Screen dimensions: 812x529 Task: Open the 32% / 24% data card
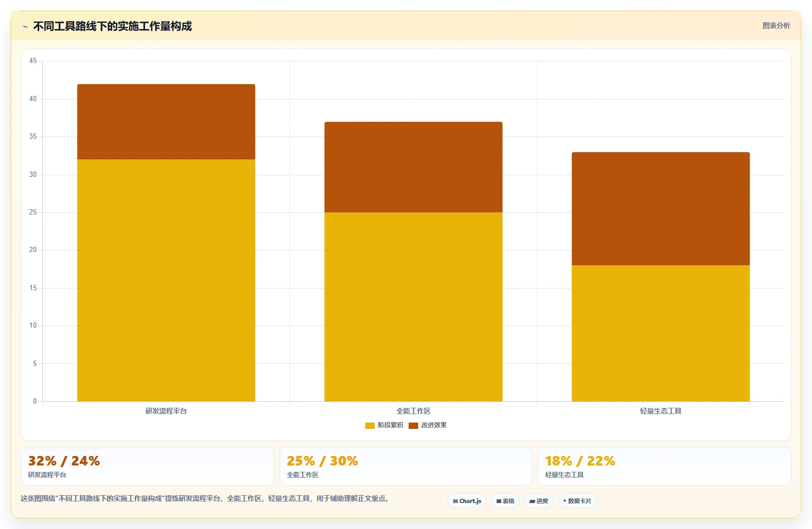tap(147, 466)
